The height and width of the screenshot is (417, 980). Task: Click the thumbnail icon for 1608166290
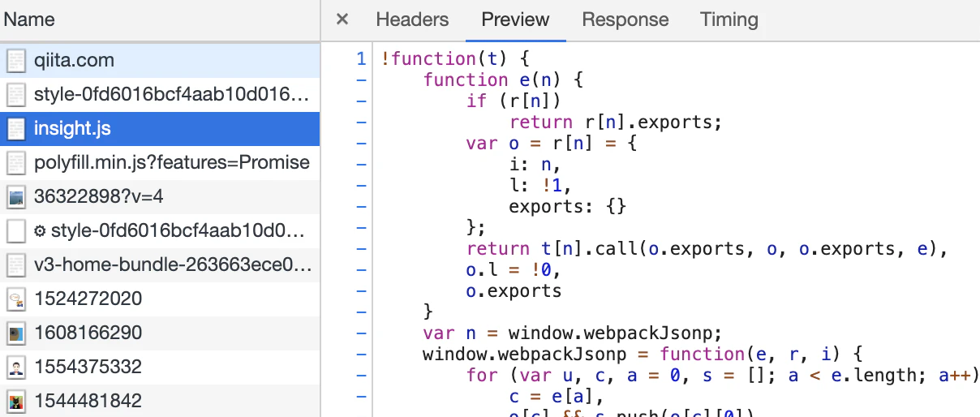[16, 333]
